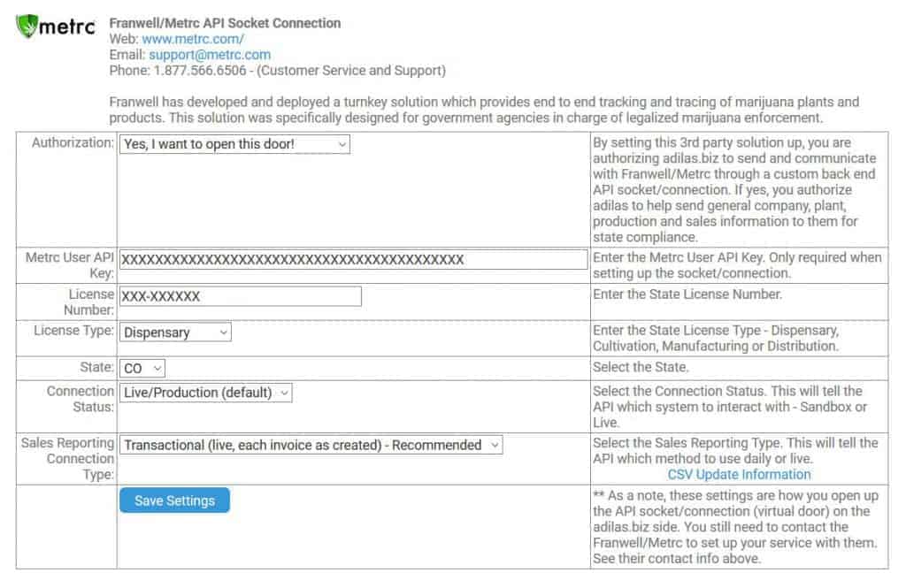Expand the Connection Status dropdown
The image size is (906, 588).
point(205,393)
